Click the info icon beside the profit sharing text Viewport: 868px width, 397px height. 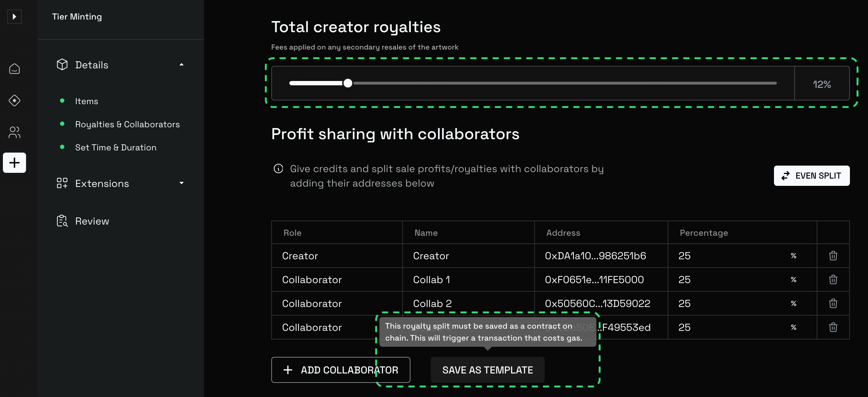pos(278,169)
